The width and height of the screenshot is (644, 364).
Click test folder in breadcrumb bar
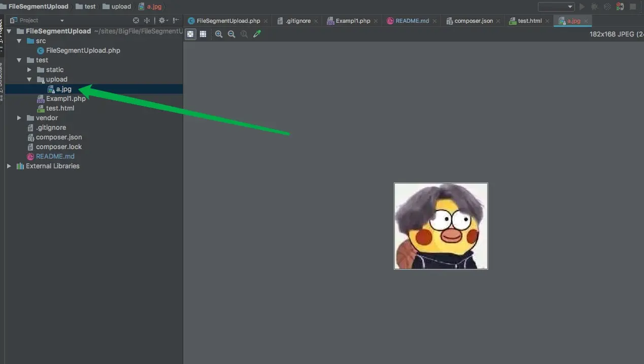point(86,7)
